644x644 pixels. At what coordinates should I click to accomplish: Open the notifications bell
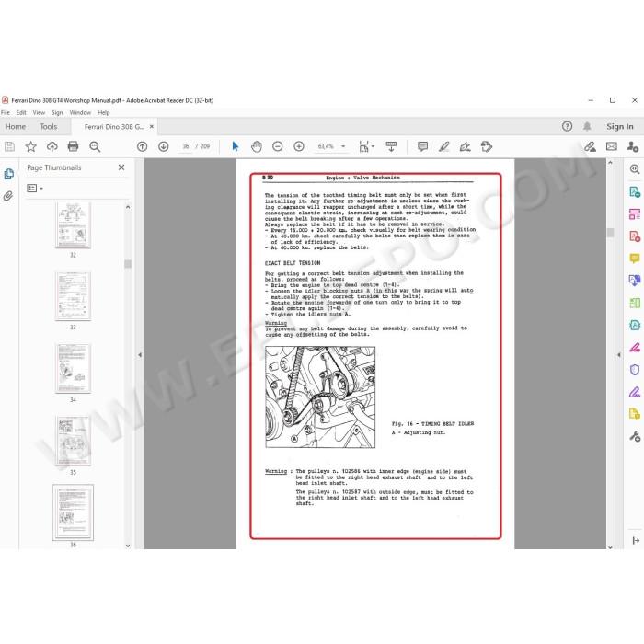587,127
